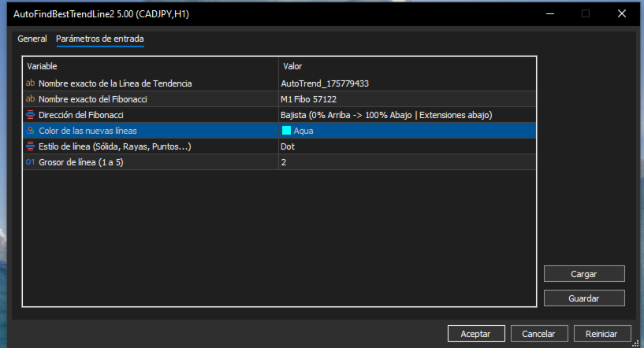644x348 pixels.
Task: Switch to the General tab
Action: tap(32, 39)
